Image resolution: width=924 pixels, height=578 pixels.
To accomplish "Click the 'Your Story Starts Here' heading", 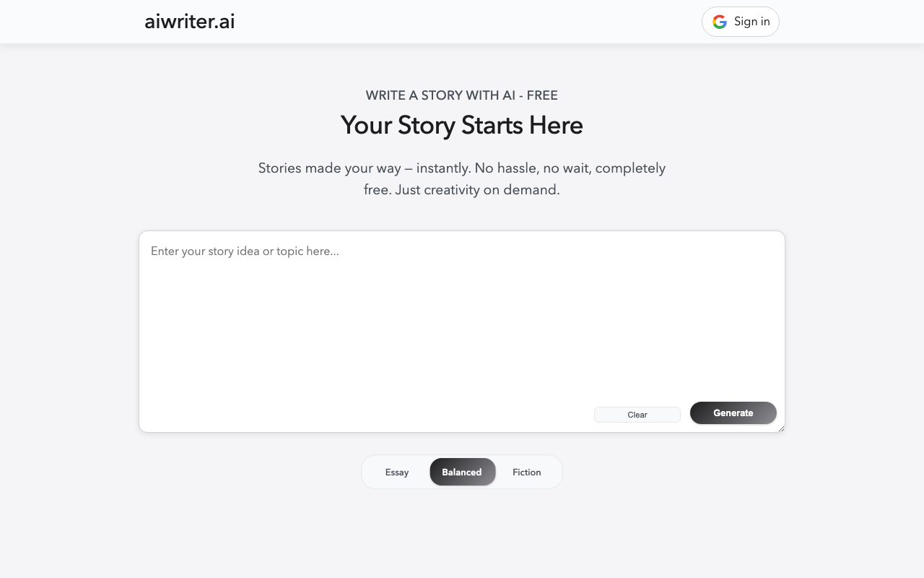I will [x=462, y=125].
